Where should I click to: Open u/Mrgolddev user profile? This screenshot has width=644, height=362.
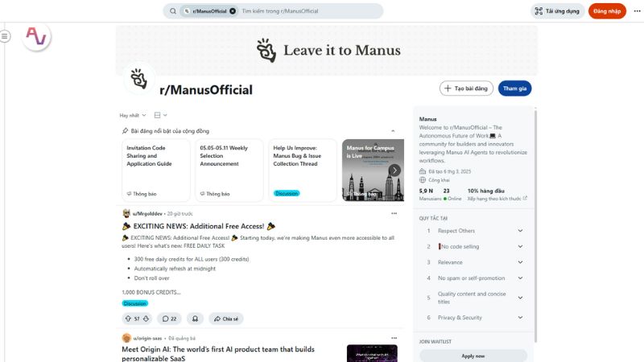coord(147,213)
